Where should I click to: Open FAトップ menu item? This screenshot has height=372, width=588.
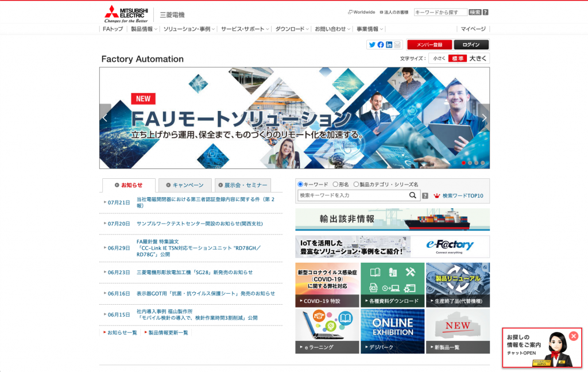tap(113, 29)
